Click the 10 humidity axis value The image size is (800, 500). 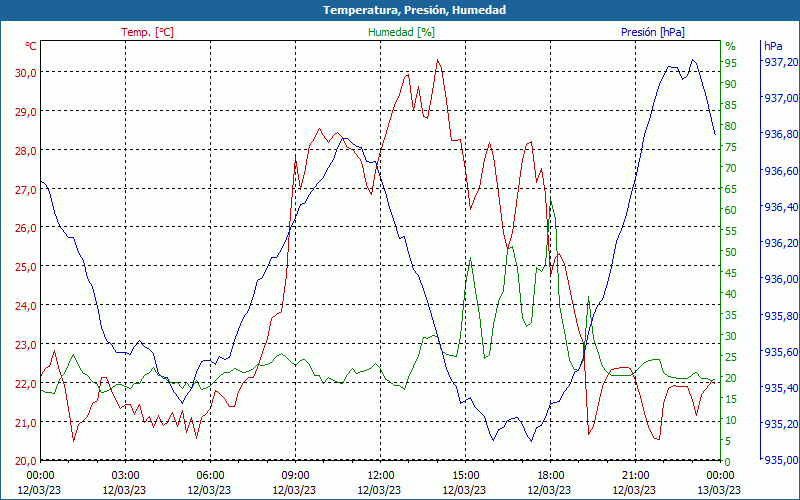click(731, 420)
